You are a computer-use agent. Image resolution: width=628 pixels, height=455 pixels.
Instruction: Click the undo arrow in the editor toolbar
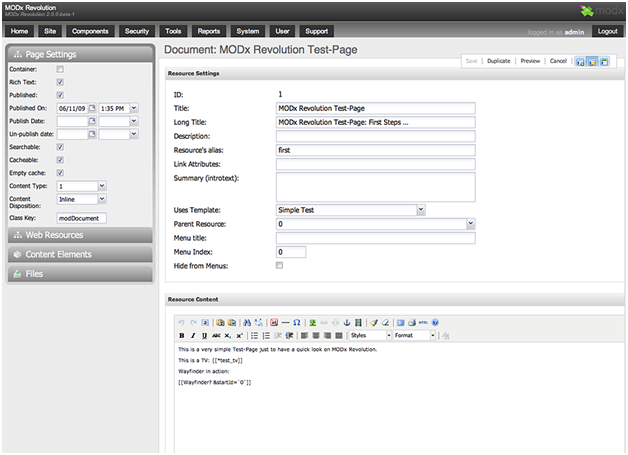coord(181,323)
